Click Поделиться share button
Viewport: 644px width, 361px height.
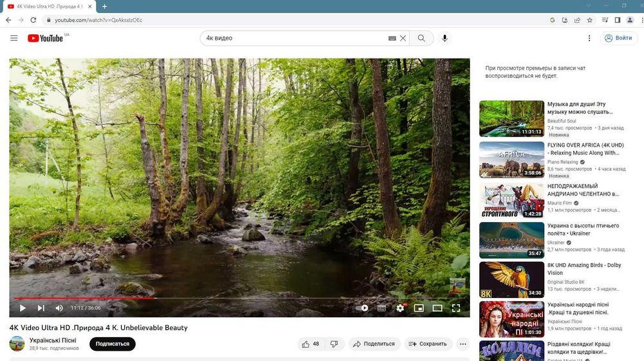[374, 344]
